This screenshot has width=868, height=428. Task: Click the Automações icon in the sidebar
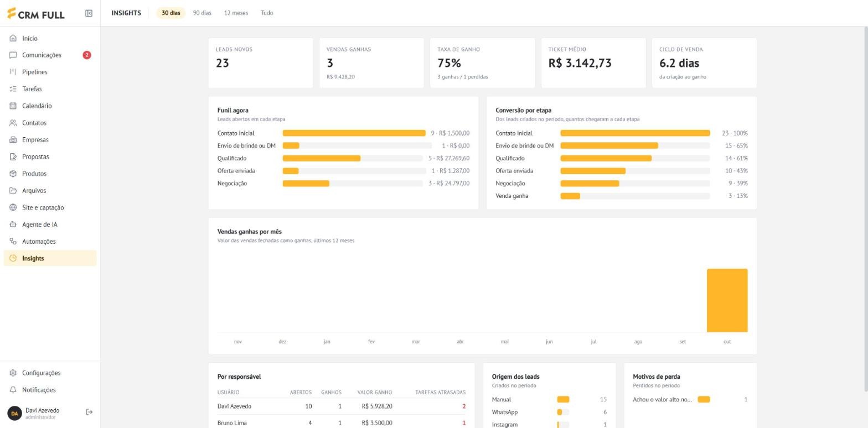click(13, 241)
